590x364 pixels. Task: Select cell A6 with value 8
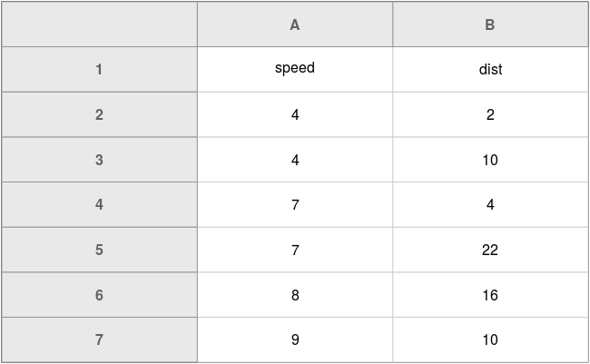point(295,295)
